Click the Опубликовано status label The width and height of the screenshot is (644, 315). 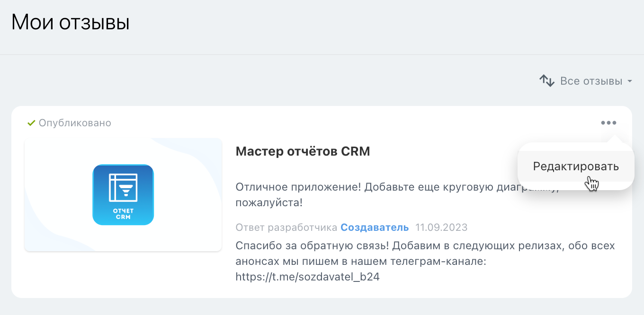[x=75, y=123]
